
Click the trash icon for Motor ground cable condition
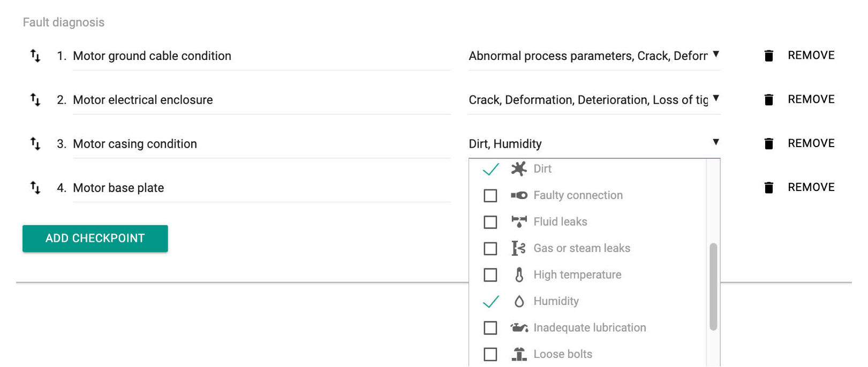768,56
